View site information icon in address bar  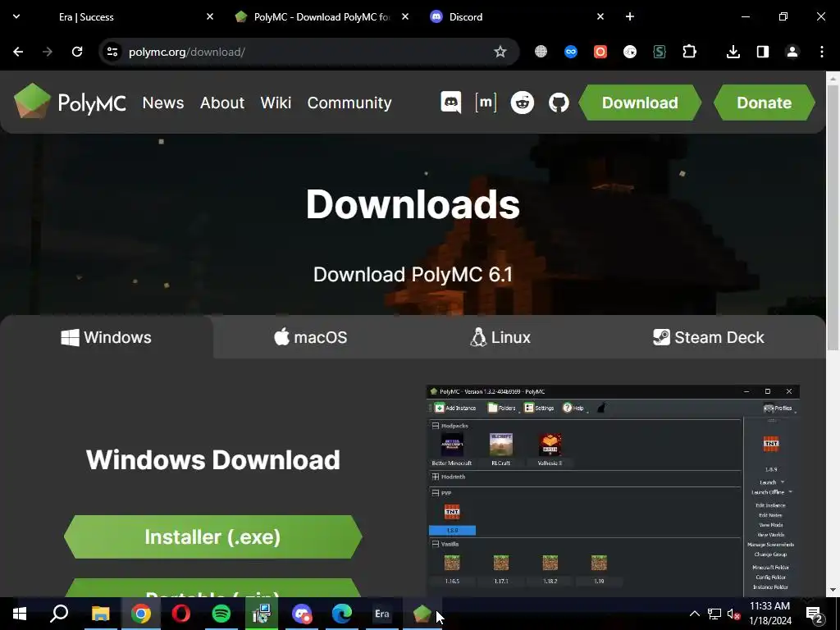[112, 52]
